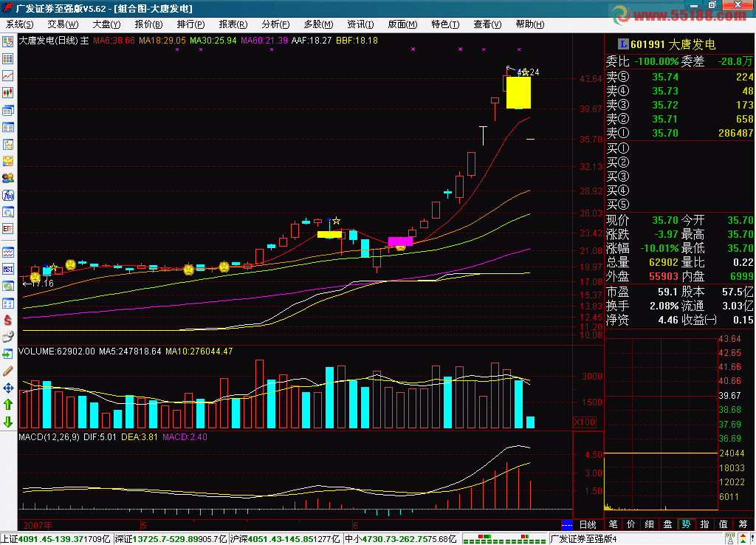Click the green refresh-window icon

click(7, 287)
